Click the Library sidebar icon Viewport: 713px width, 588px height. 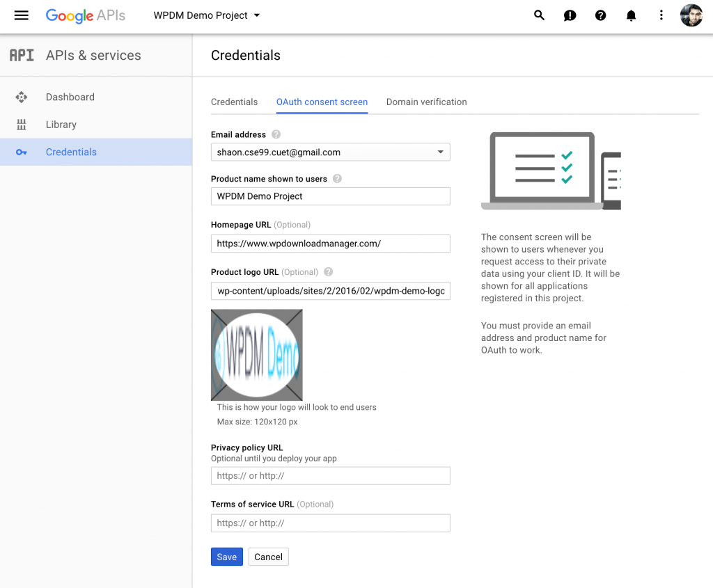22,125
